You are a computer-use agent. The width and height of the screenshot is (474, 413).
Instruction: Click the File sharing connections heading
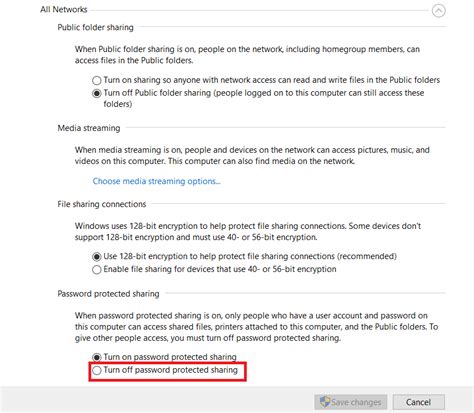[102, 204]
